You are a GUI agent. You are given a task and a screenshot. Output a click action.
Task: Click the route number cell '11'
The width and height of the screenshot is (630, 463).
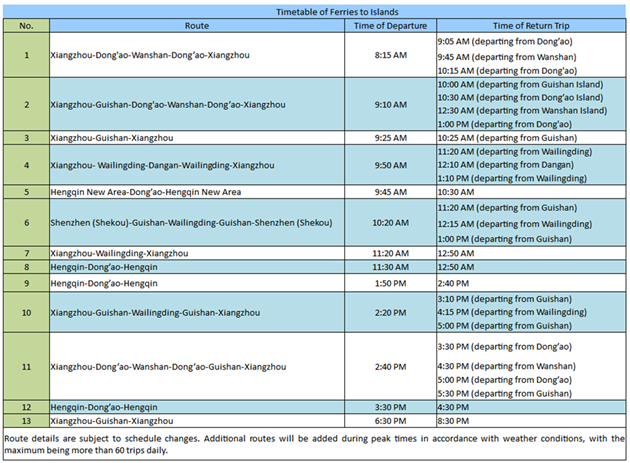coord(27,367)
